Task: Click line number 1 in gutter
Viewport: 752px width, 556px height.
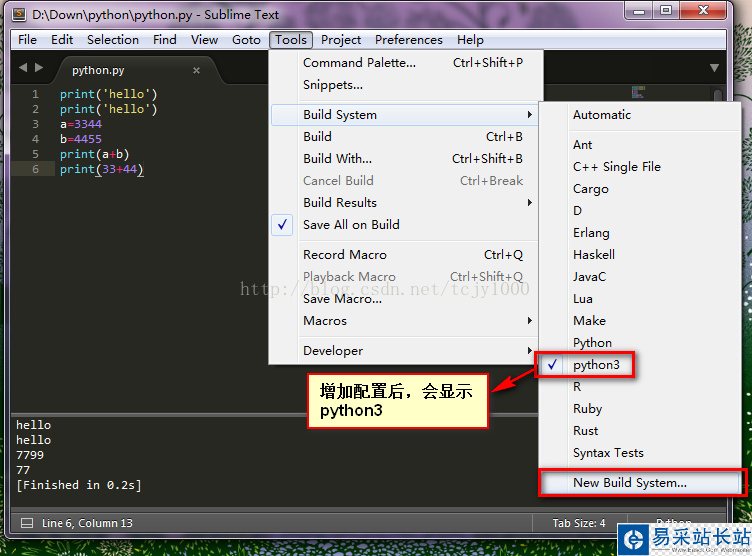Action: tap(35, 94)
